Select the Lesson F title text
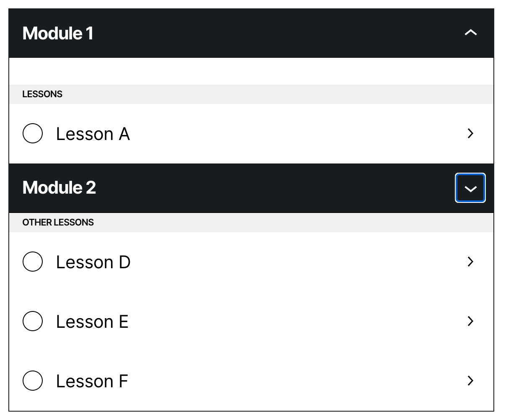The height and width of the screenshot is (420, 511). tap(92, 381)
